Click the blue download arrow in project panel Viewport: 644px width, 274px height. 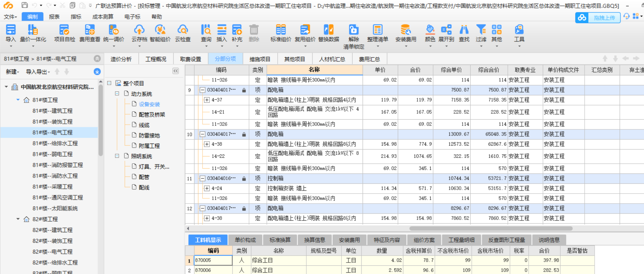pos(97,71)
